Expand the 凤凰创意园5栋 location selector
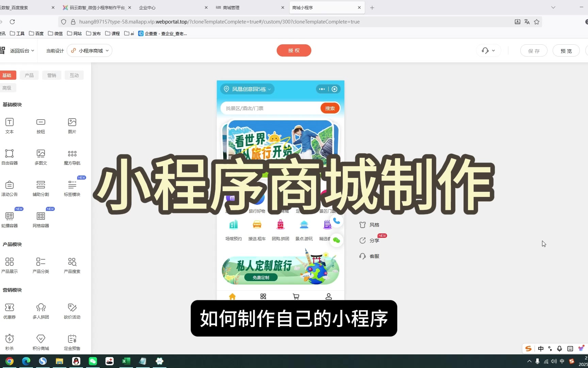The image size is (588, 368). [247, 89]
